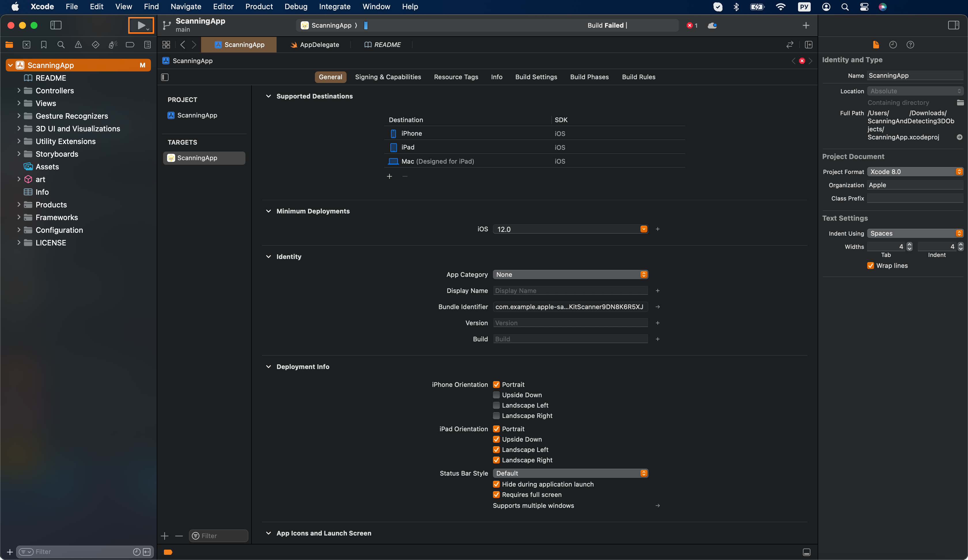Open the Find navigator magnifier icon
Viewport: 968px width, 560px height.
point(61,45)
